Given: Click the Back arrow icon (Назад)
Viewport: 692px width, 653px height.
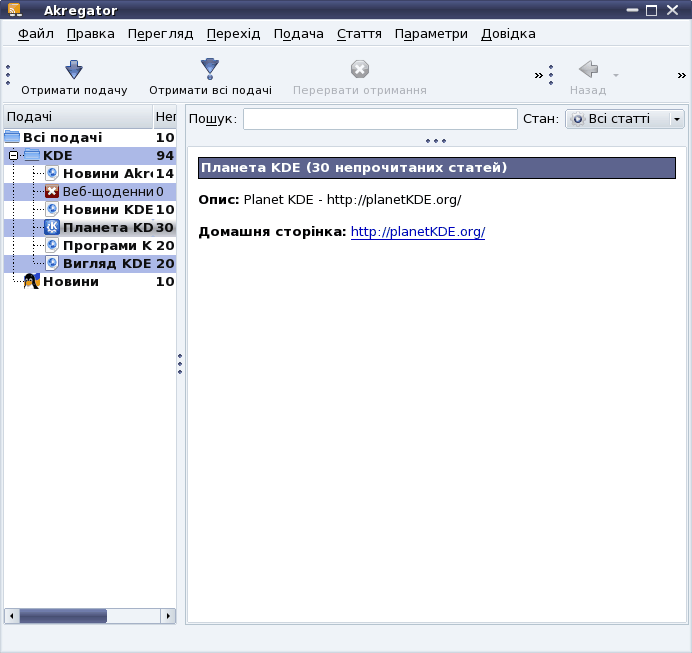Looking at the screenshot, I should (x=588, y=70).
